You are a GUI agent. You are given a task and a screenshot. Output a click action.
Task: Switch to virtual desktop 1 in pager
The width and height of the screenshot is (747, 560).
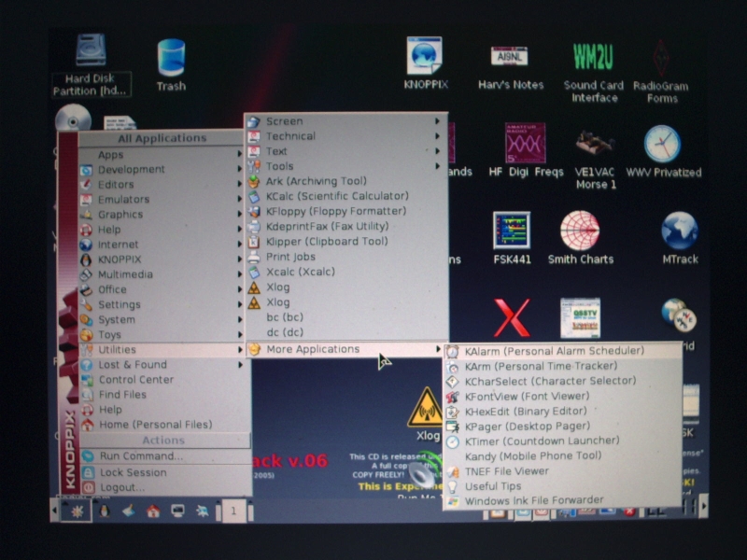point(233,511)
